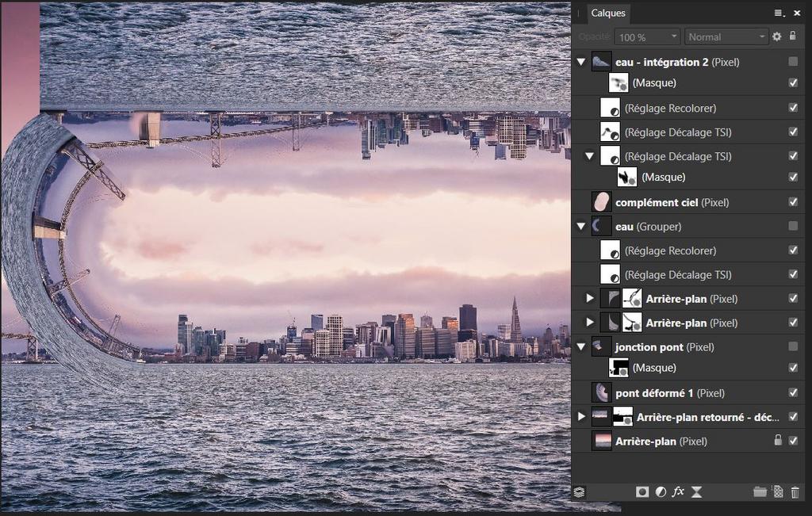Add a new pixel layer icon
The height and width of the screenshot is (516, 812).
click(778, 491)
